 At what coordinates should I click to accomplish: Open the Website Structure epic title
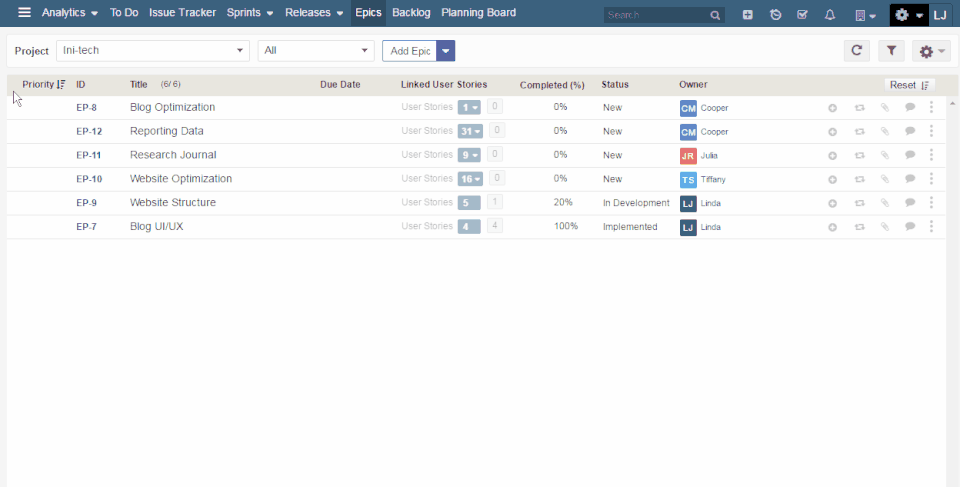tap(173, 203)
